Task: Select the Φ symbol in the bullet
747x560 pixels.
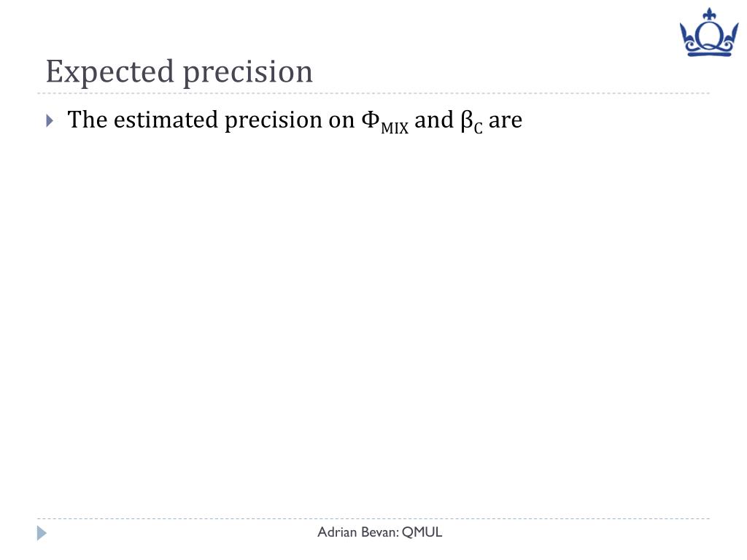Action: click(370, 120)
